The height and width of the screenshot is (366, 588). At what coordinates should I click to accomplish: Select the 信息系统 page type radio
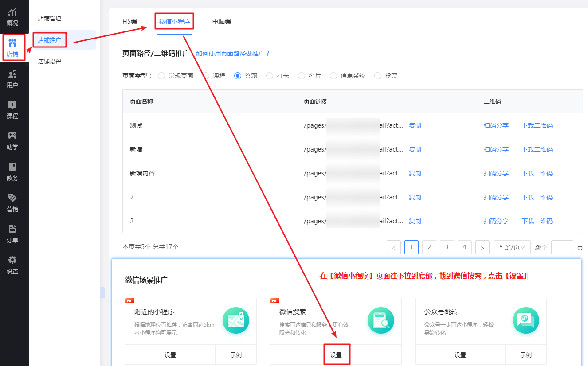click(333, 76)
